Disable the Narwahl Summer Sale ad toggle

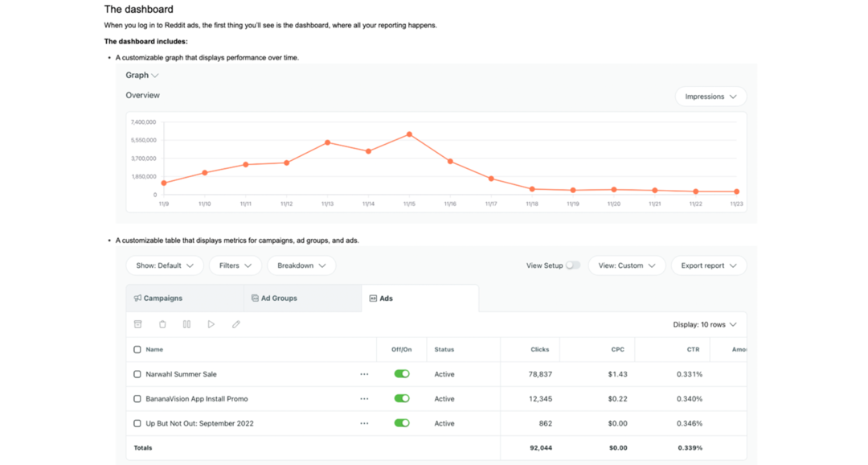(401, 373)
